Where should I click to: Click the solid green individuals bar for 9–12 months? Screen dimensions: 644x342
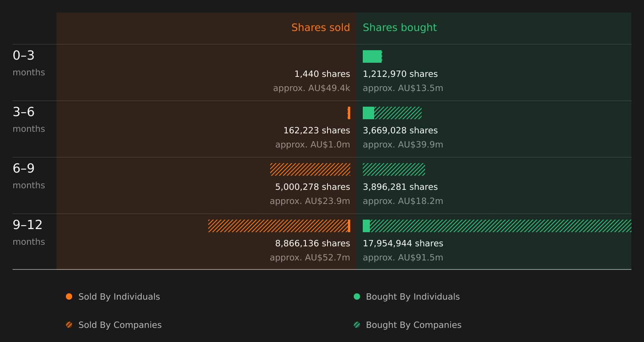point(366,226)
